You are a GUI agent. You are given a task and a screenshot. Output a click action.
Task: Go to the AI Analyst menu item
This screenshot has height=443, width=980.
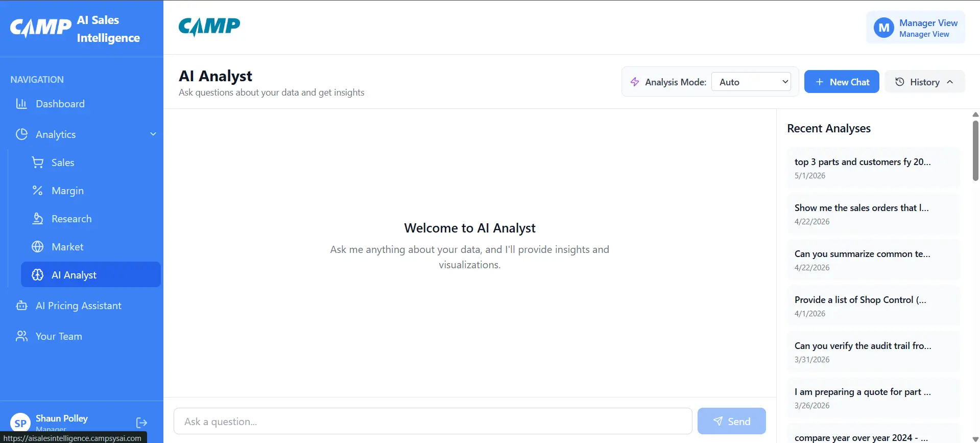pyautogui.click(x=91, y=274)
